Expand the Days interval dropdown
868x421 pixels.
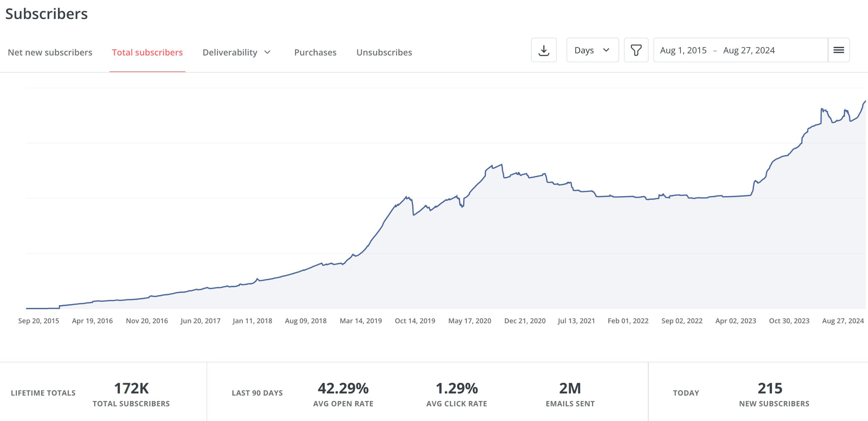[592, 50]
